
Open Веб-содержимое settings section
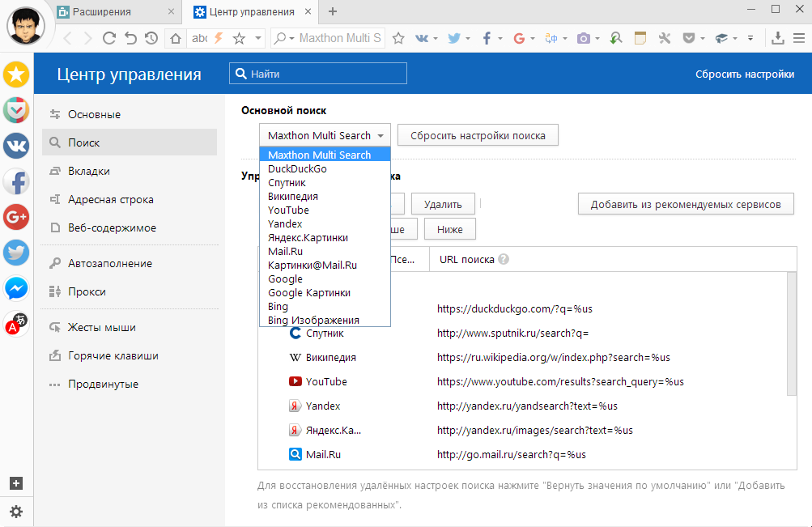click(x=130, y=227)
